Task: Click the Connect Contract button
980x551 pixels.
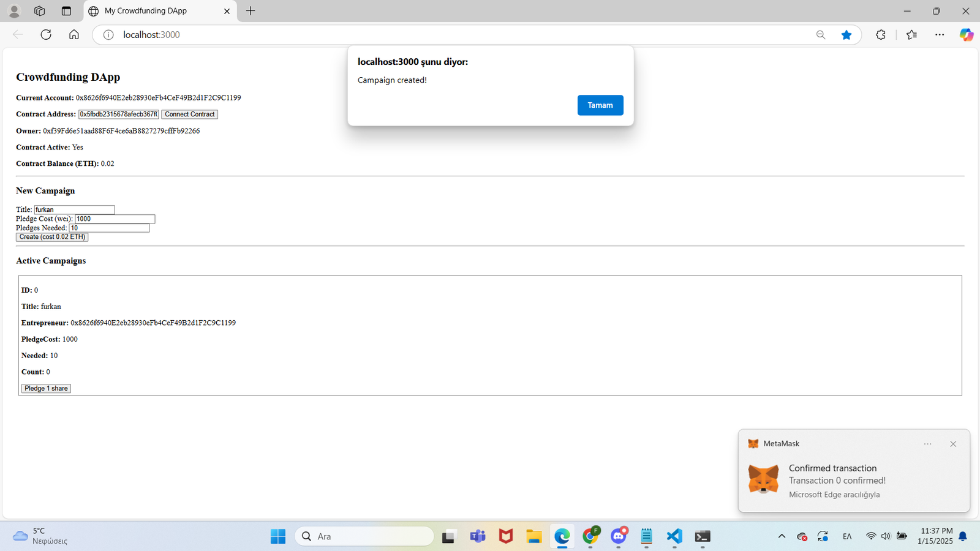Action: click(x=189, y=114)
